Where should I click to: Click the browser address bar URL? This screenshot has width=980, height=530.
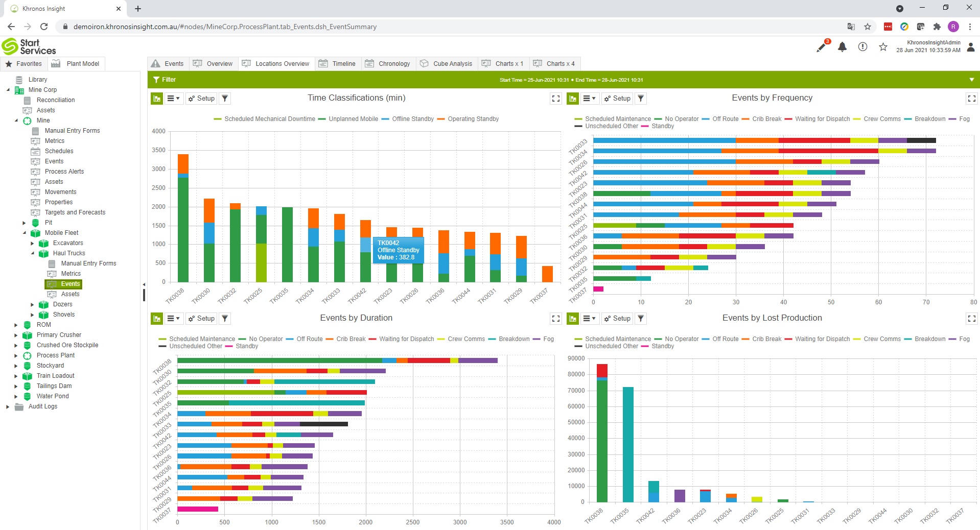pos(225,27)
